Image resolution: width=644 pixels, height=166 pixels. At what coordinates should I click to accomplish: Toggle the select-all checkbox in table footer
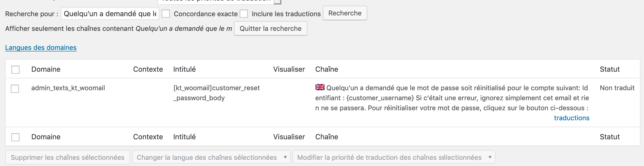tap(15, 137)
